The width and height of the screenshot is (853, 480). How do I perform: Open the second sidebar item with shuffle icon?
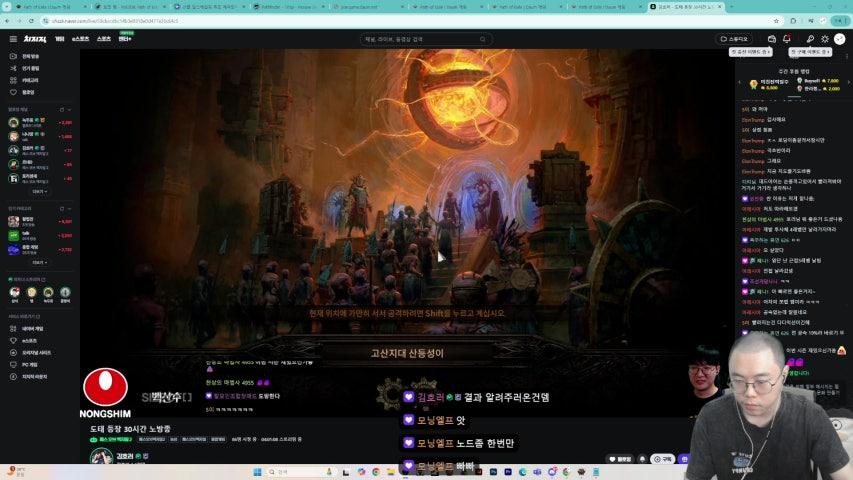tap(26, 68)
